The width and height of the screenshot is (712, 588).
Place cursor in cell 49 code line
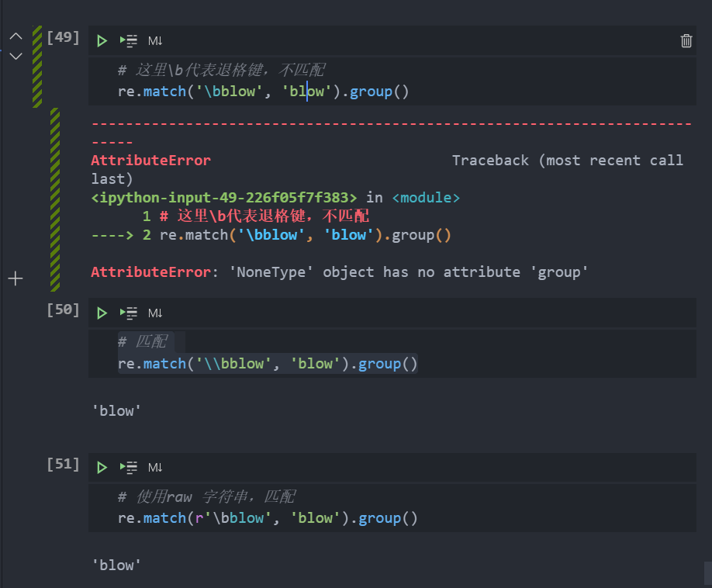tap(264, 92)
